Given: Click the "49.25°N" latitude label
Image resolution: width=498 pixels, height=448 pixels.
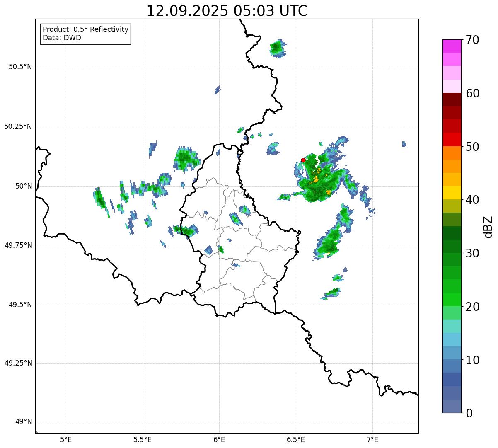Looking at the screenshot, I should pos(18,363).
